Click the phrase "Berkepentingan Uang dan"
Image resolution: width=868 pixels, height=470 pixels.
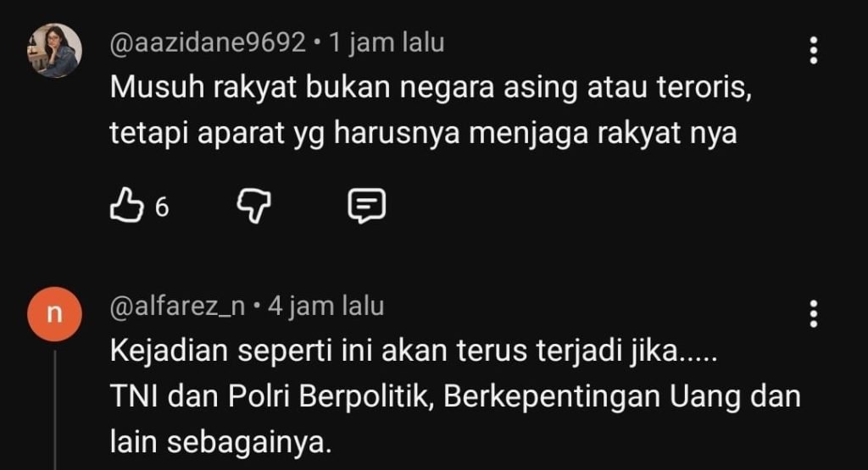pyautogui.click(x=622, y=396)
